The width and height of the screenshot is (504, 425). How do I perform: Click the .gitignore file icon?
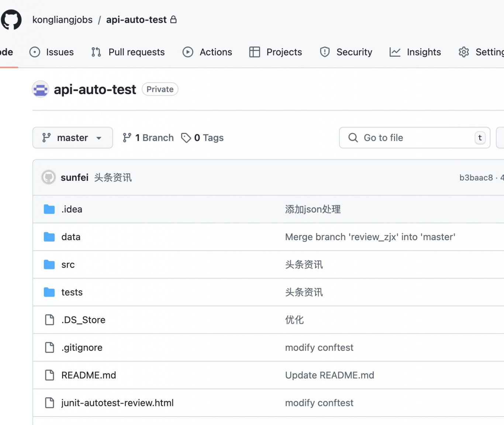tap(49, 348)
